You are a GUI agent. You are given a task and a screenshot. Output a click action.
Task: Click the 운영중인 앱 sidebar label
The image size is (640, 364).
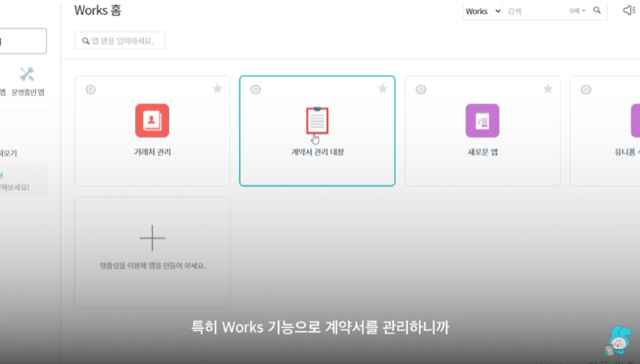coord(28,93)
